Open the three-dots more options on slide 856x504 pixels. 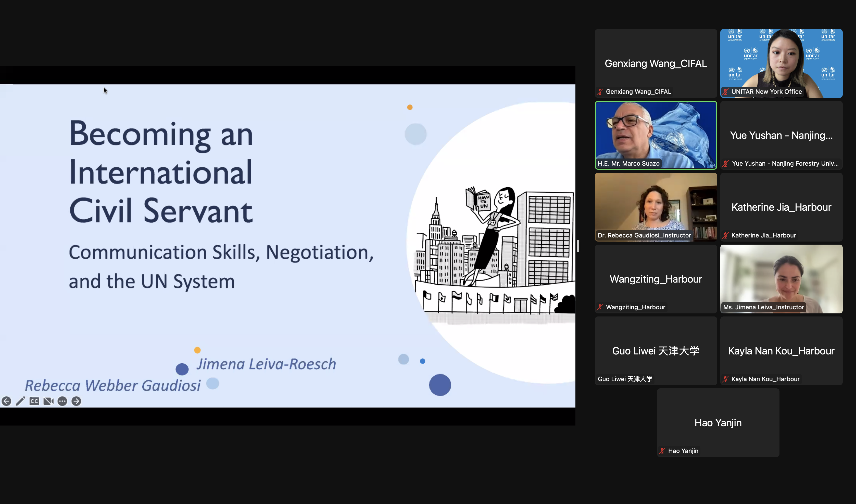pyautogui.click(x=62, y=401)
